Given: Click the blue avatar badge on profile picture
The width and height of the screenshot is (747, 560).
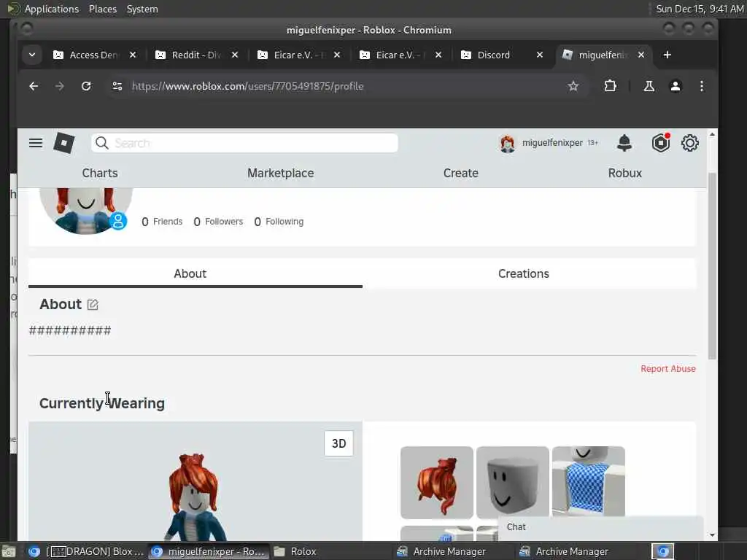Looking at the screenshot, I should click(118, 221).
